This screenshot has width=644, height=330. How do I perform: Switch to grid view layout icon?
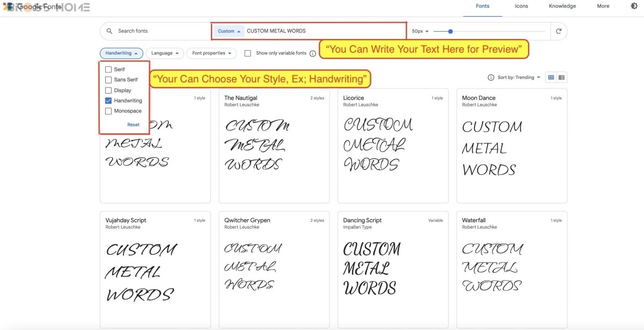[551, 78]
